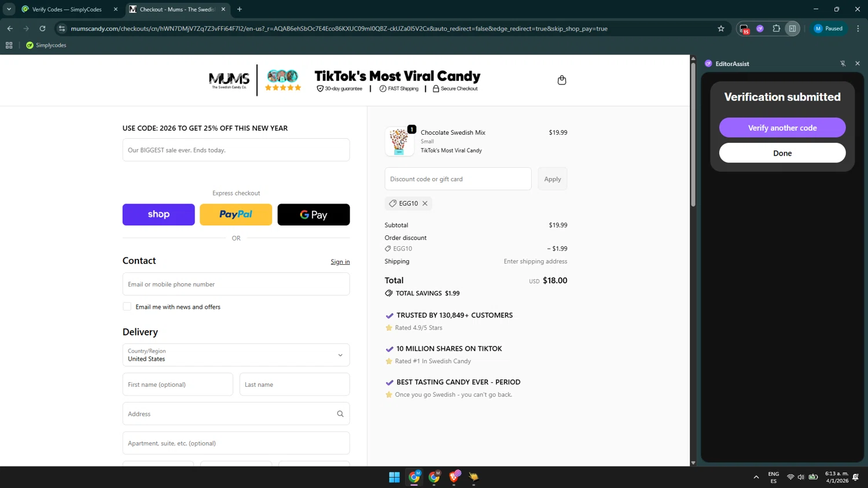This screenshot has height=488, width=868.
Task: Remove the EGG10 discount code tag
Action: [x=425, y=204]
